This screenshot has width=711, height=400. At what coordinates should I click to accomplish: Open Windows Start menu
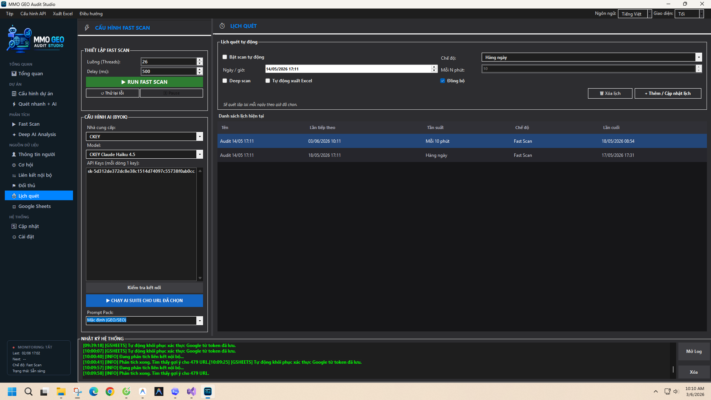tap(12, 391)
